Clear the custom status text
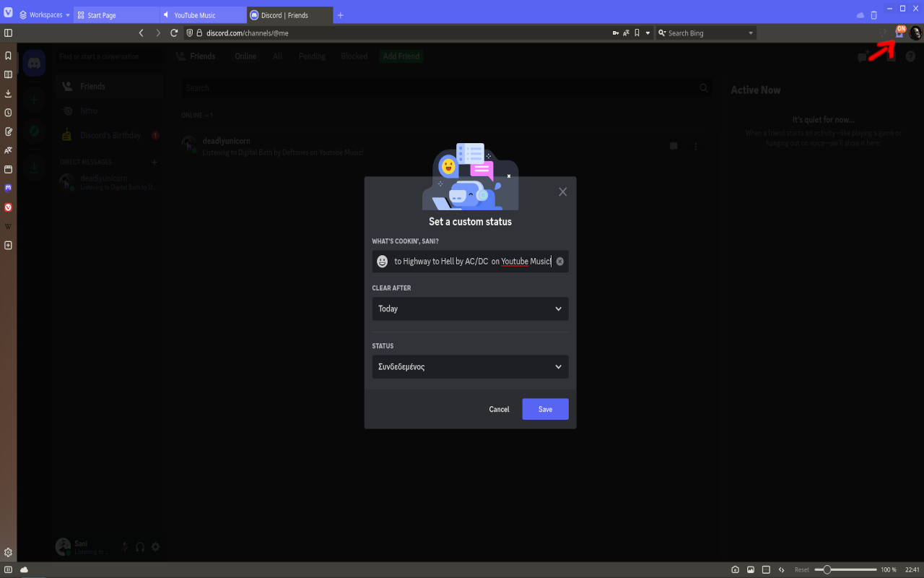The height and width of the screenshot is (578, 924). point(559,262)
